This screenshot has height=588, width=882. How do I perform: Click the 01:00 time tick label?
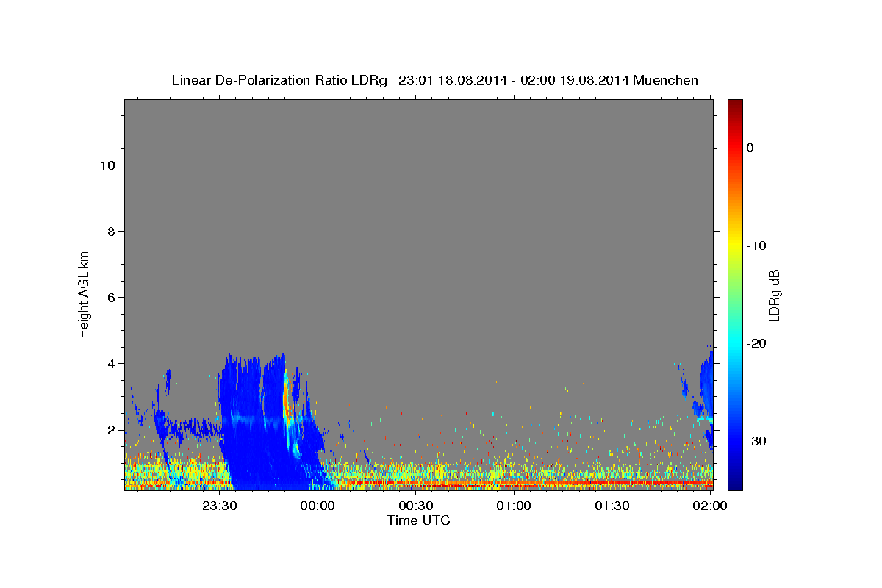[514, 506]
